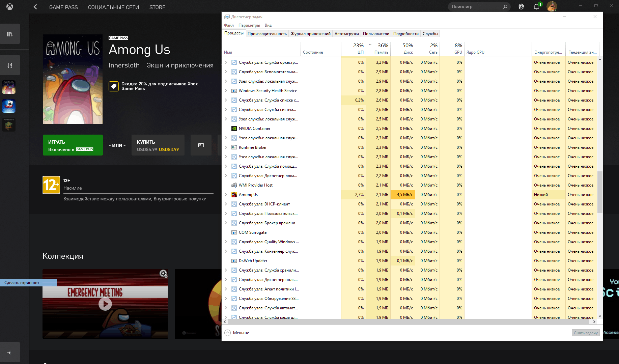Expand Служба узла: Брокер времени row
This screenshot has width=619, height=364.
pos(226,223)
